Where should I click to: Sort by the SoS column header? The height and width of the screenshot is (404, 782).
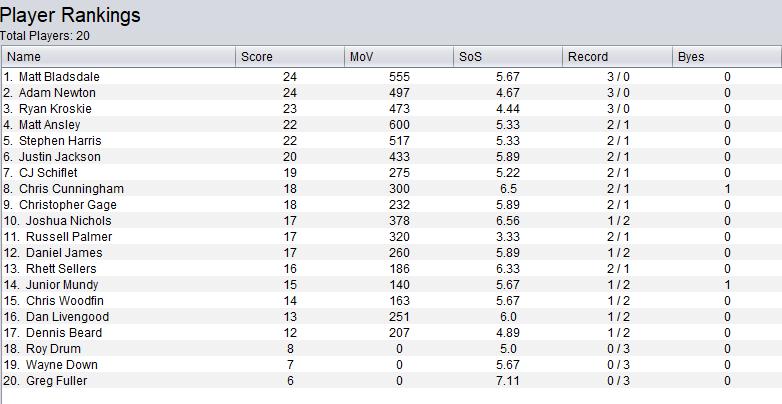click(x=509, y=57)
